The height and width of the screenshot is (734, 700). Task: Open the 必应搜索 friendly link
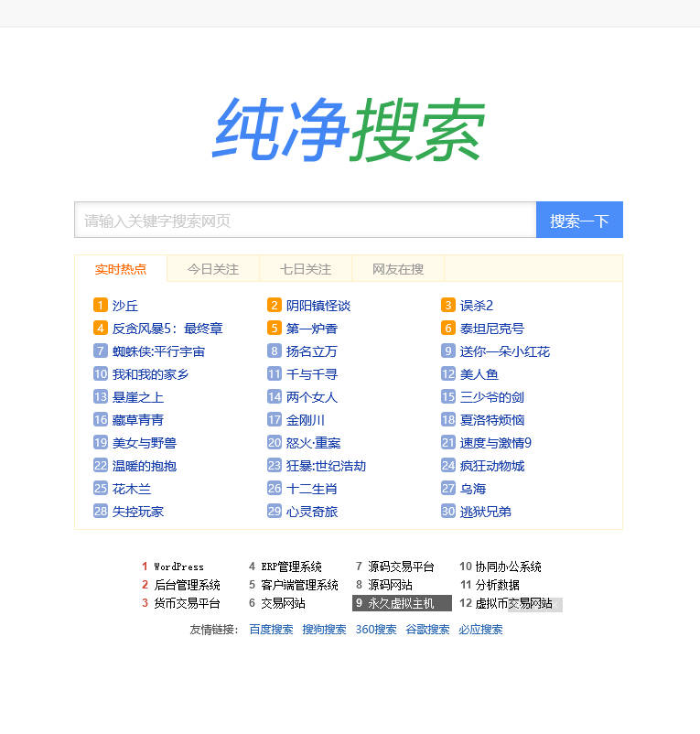click(480, 630)
